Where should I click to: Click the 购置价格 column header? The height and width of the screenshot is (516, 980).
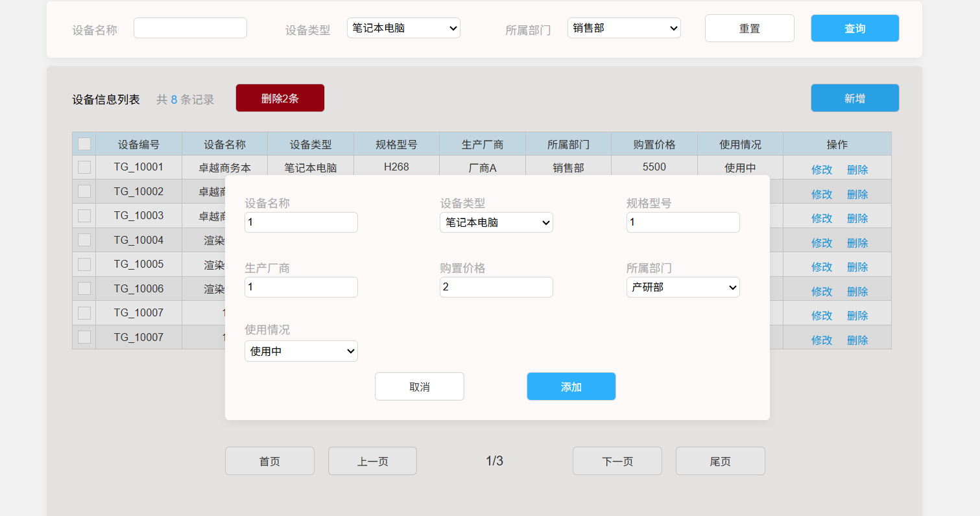coord(654,144)
